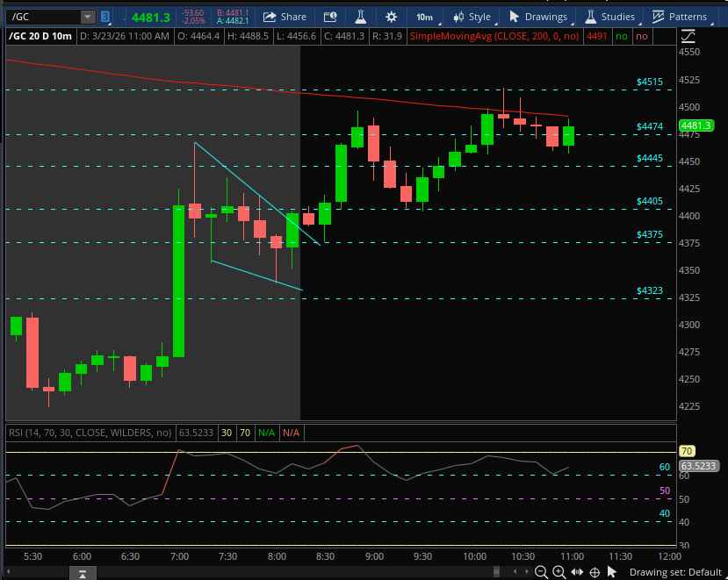Click the 9:00 label on the time axis
The height and width of the screenshot is (580, 728).
374,556
